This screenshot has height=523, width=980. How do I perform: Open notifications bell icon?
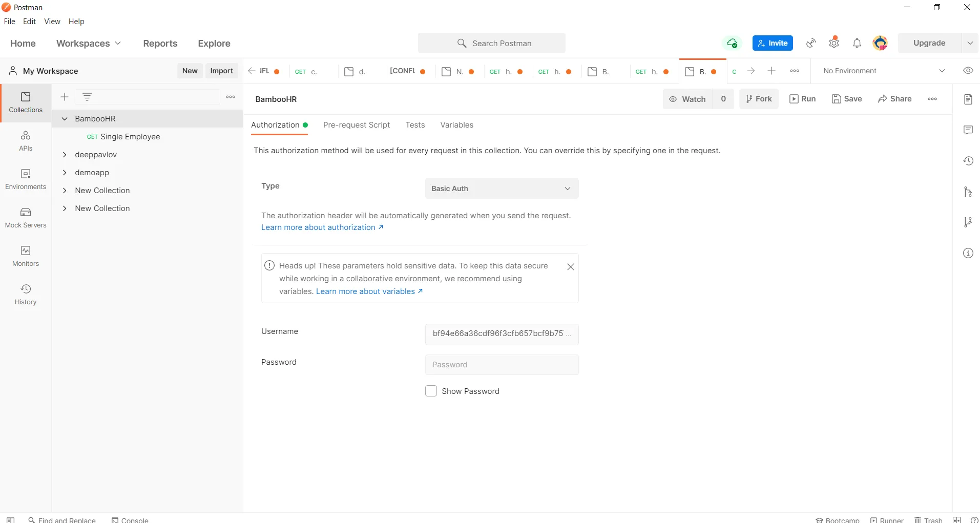(x=857, y=43)
